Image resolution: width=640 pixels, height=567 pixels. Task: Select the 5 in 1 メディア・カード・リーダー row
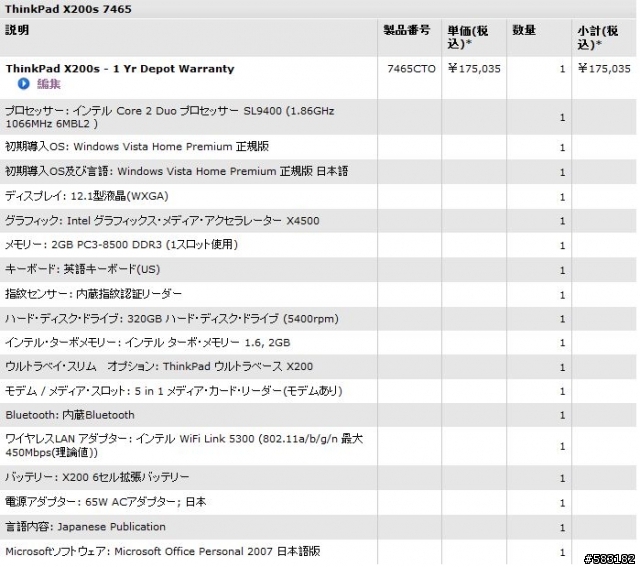tap(318, 391)
